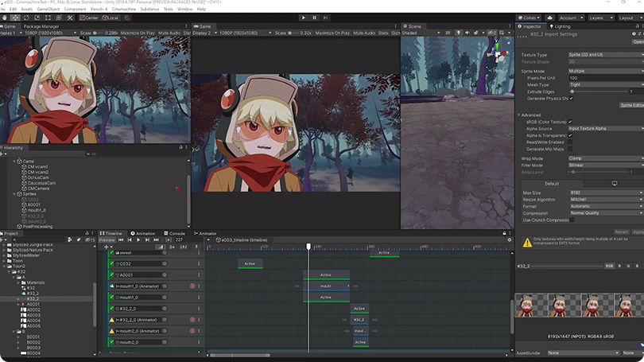
Task: Open Shaded draw mode dropdown
Action: [x=421, y=33]
